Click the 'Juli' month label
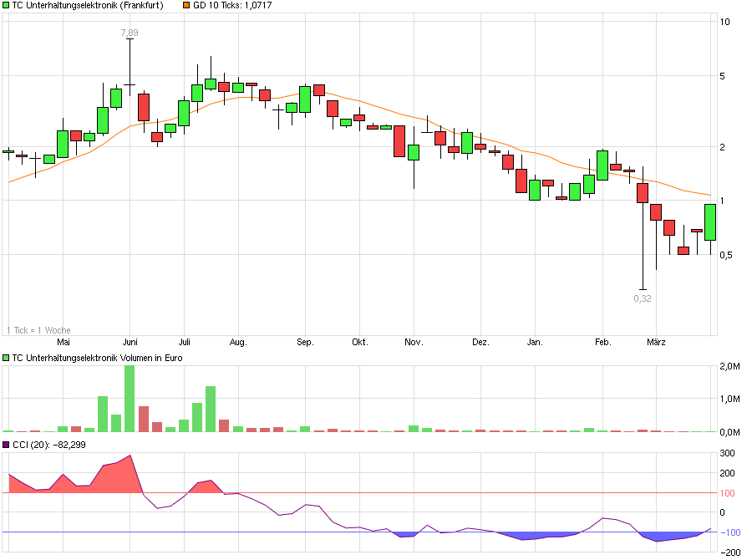 click(184, 342)
